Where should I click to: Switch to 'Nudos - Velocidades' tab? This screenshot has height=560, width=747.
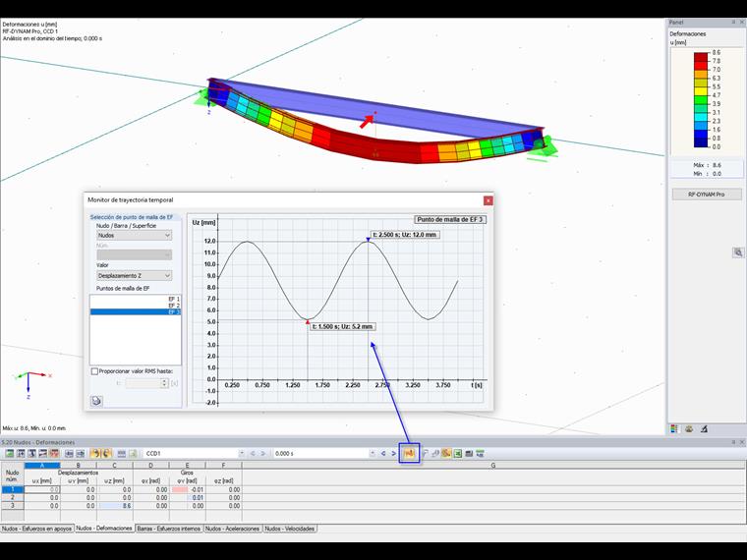290,529
